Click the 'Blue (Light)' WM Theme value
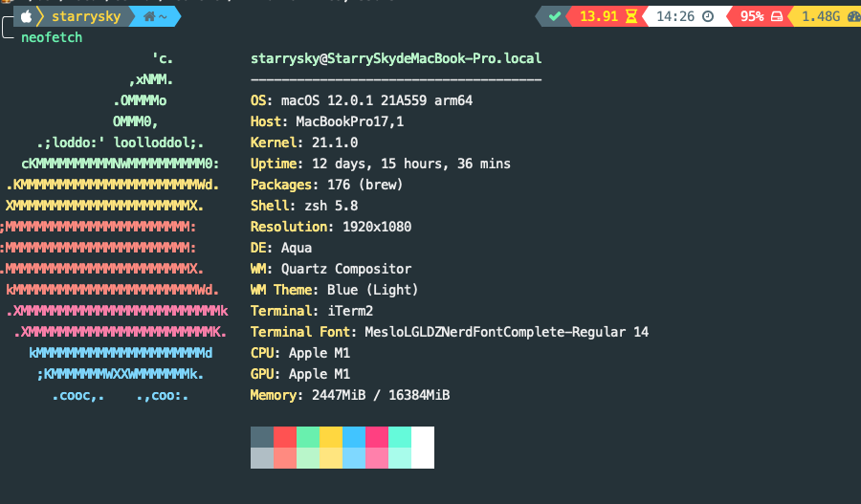Image resolution: width=861 pixels, height=504 pixels. click(373, 290)
